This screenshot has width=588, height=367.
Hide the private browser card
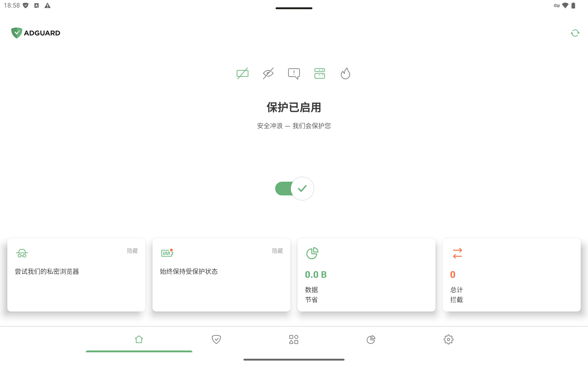click(x=132, y=251)
